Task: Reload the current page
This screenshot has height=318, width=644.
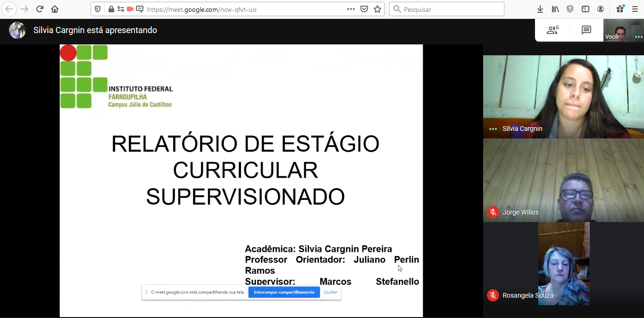Action: click(40, 9)
